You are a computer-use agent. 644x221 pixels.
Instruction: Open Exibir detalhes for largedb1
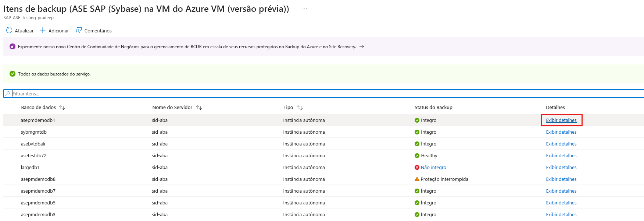[x=561, y=167]
